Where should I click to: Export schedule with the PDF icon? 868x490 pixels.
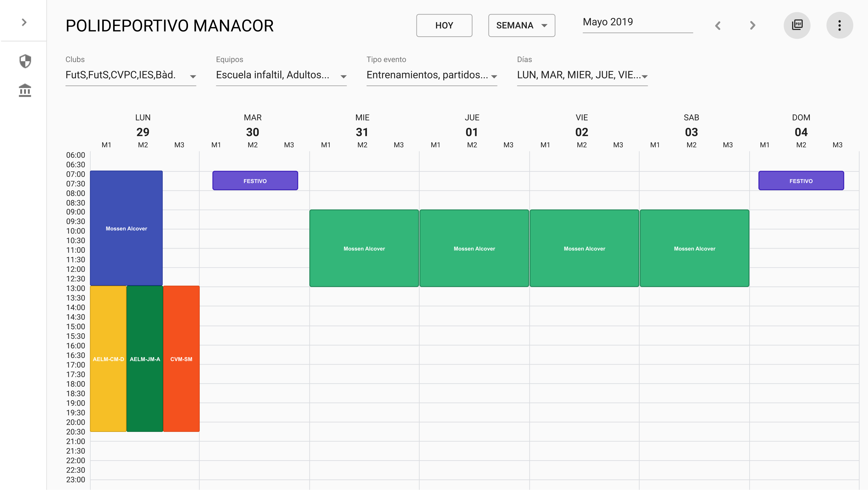click(x=797, y=25)
